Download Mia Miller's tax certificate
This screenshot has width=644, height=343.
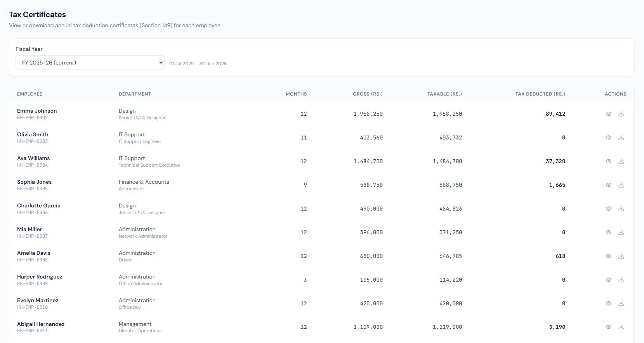tap(621, 232)
